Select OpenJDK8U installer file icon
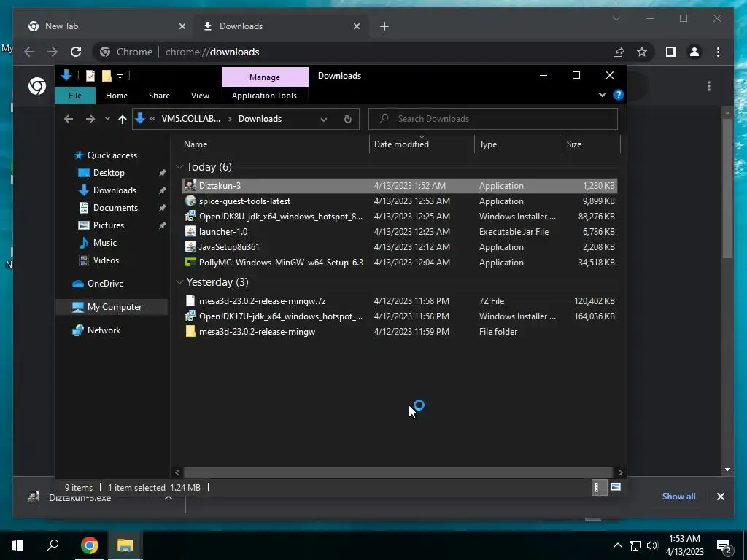747x560 pixels. click(190, 216)
